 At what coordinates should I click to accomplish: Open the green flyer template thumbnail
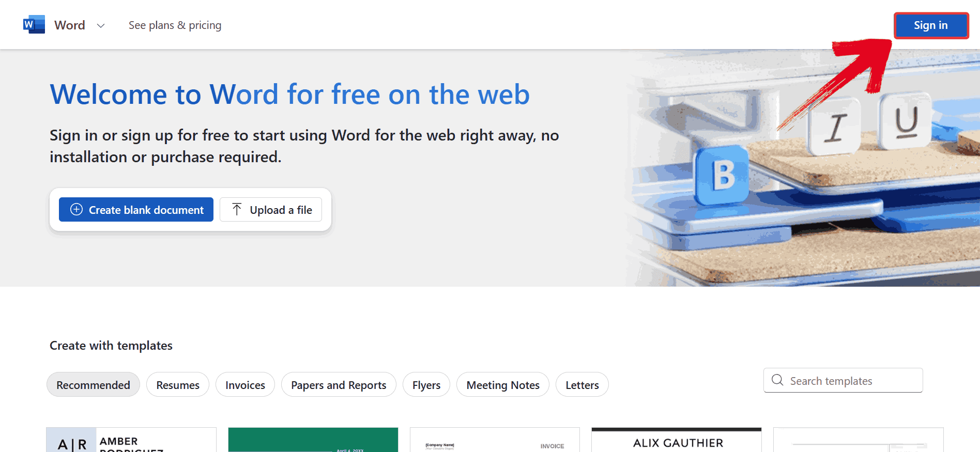(313, 440)
